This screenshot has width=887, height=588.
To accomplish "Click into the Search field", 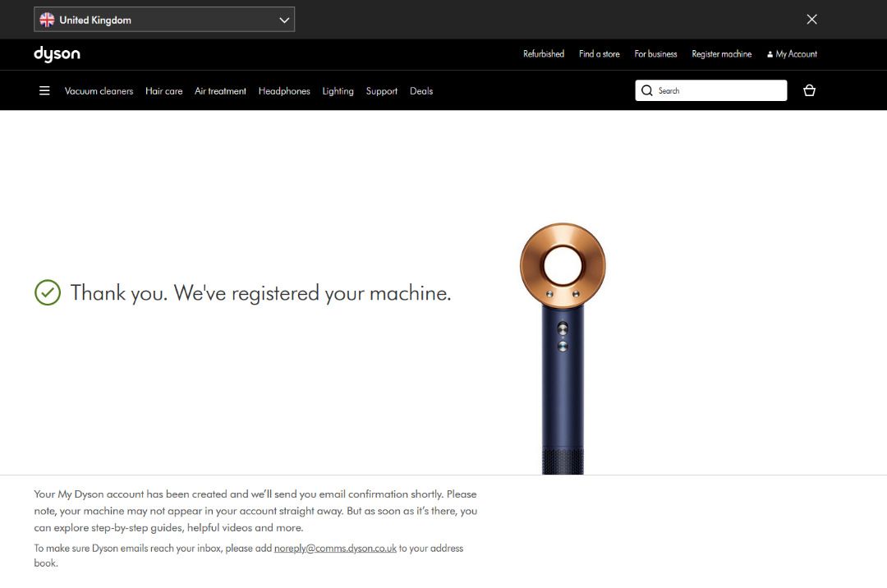I will point(711,90).
